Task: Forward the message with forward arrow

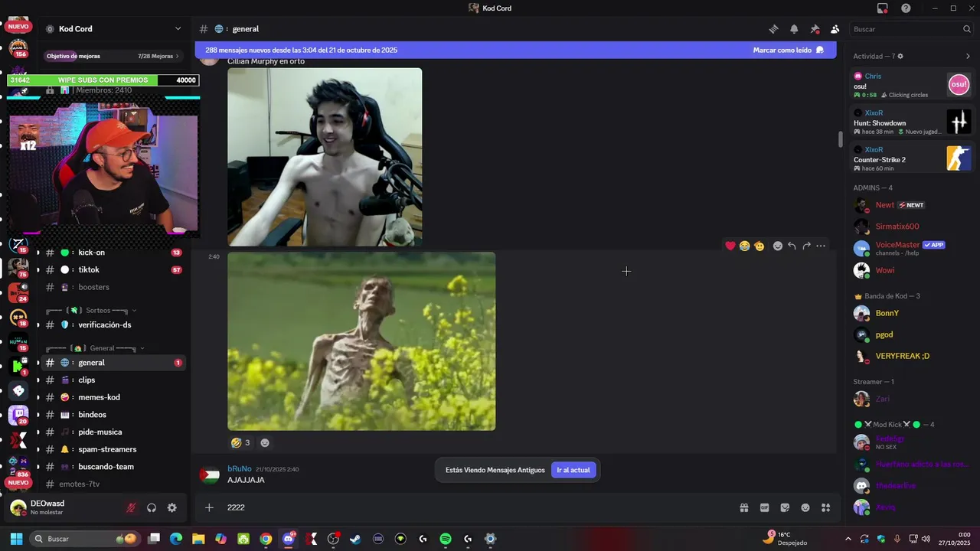Action: coord(806,246)
